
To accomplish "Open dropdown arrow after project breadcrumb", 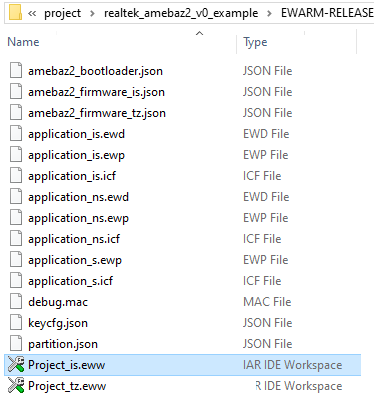I will [92, 14].
